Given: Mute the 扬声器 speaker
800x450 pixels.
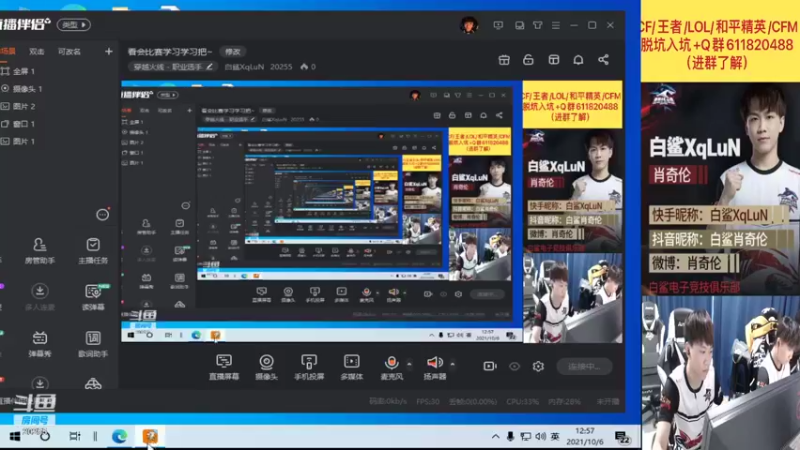Looking at the screenshot, I should click(435, 367).
